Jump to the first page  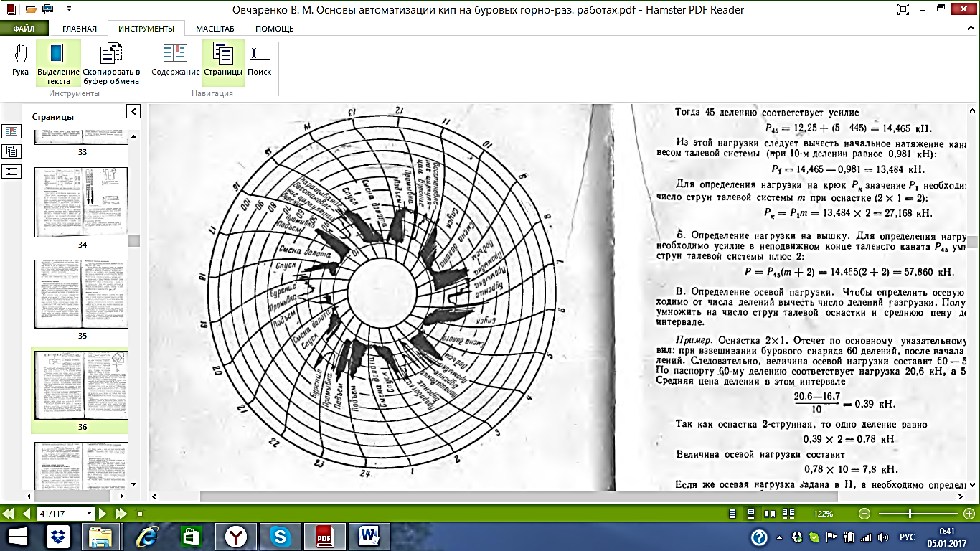tap(9, 514)
